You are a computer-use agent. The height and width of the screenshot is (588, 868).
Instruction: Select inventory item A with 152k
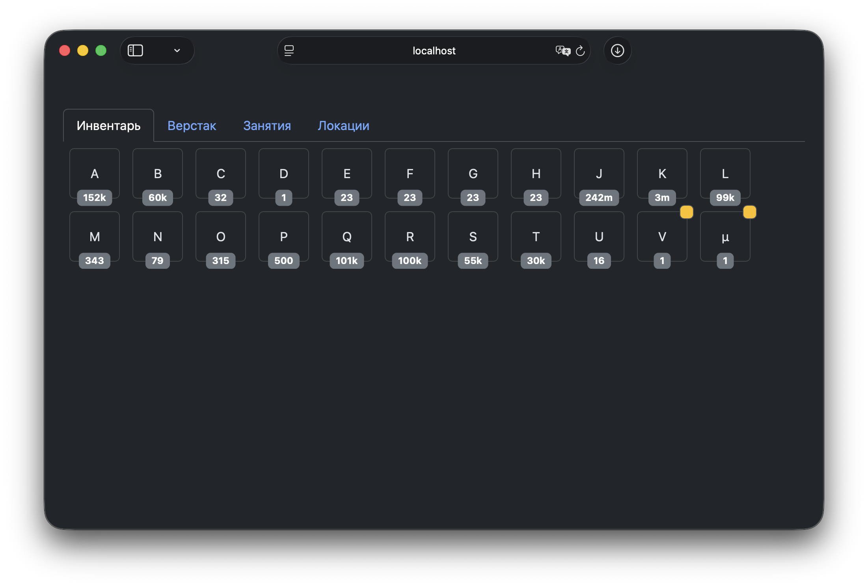tap(95, 174)
